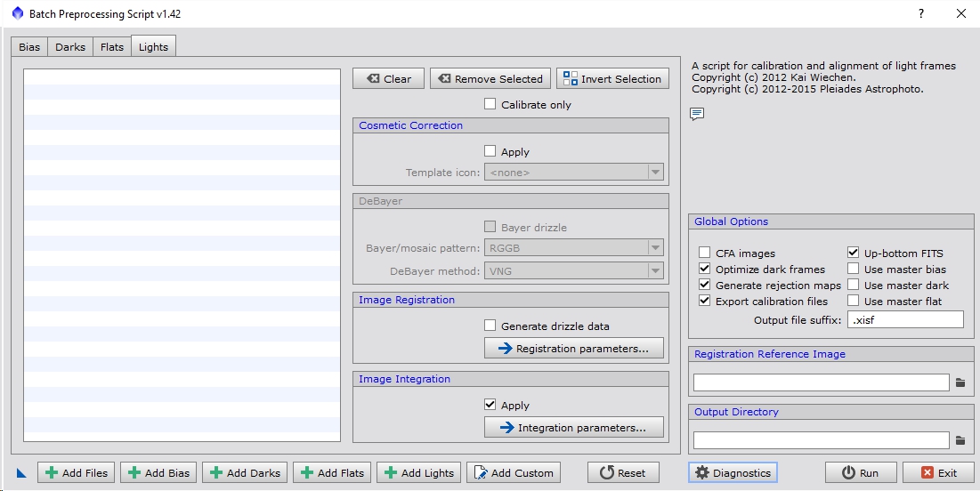This screenshot has width=980, height=491.
Task: Enable CFA images option
Action: coord(704,253)
